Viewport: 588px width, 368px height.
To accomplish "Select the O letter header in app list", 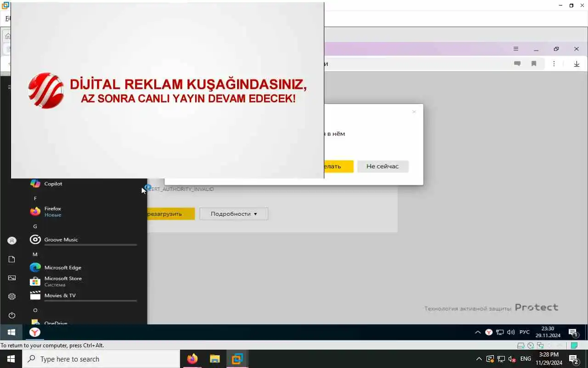I will pyautogui.click(x=35, y=310).
